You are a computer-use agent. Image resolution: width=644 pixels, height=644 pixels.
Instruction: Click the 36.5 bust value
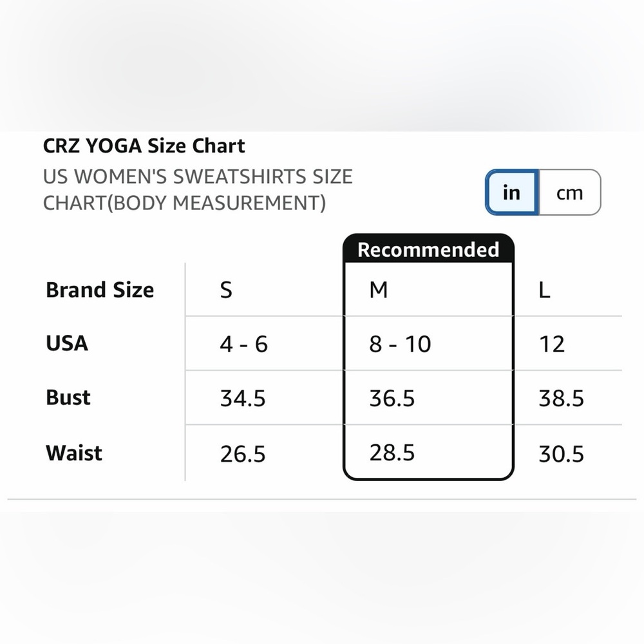[392, 398]
